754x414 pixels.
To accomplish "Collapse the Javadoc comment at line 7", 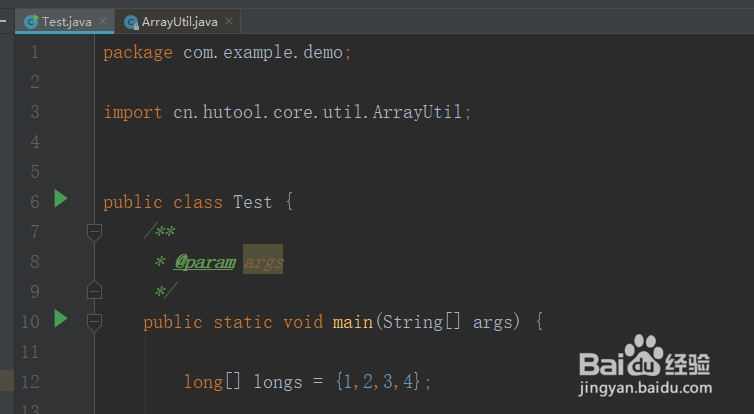I will click(94, 232).
